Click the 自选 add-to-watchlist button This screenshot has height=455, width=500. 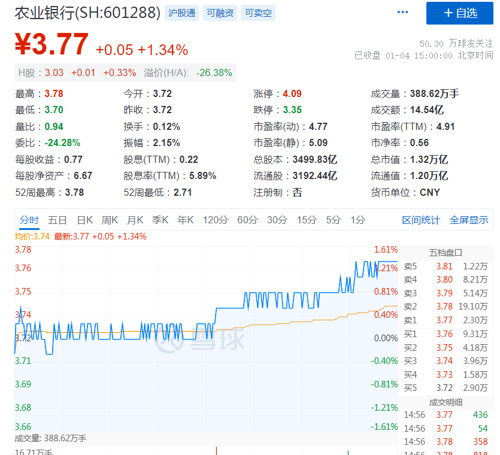click(459, 13)
